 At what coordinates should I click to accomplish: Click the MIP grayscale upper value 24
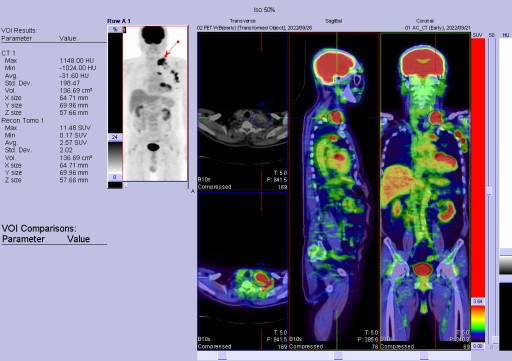(115, 137)
